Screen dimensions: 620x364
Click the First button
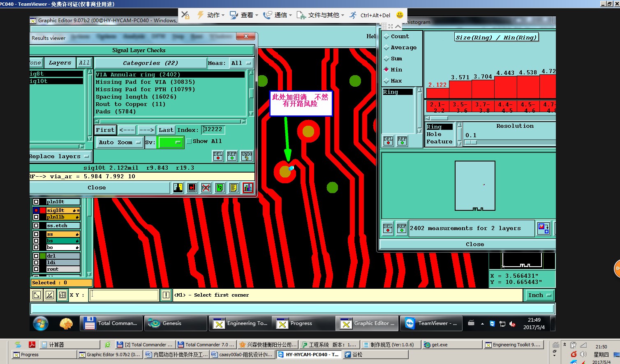tap(105, 130)
